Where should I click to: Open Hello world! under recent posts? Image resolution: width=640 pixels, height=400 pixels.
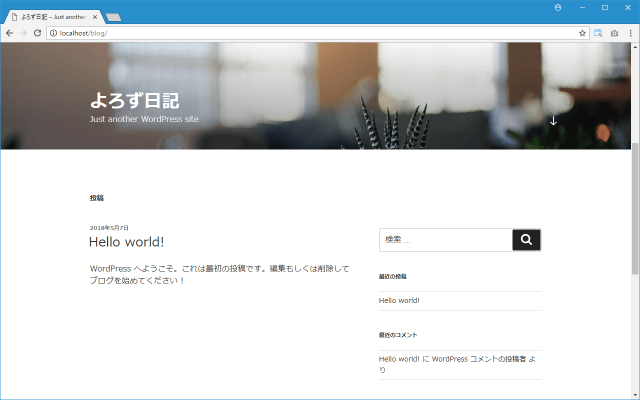click(x=399, y=300)
